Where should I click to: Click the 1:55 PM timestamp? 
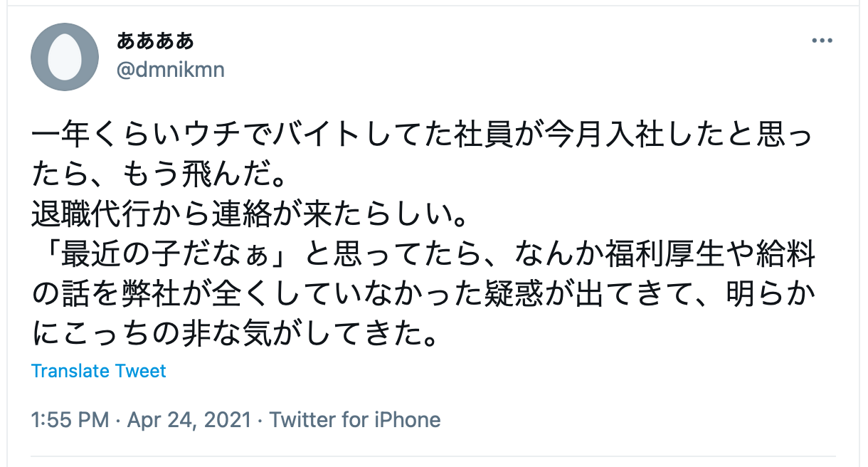point(70,419)
